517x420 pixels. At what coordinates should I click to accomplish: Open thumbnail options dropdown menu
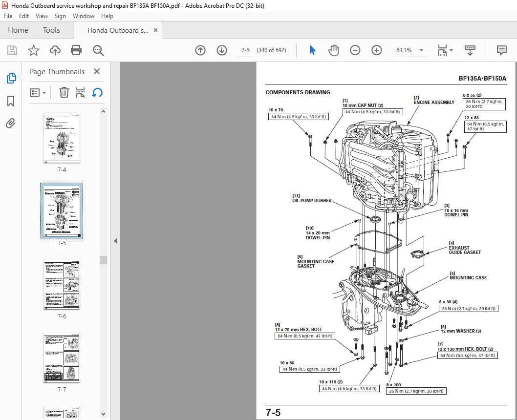pyautogui.click(x=38, y=93)
